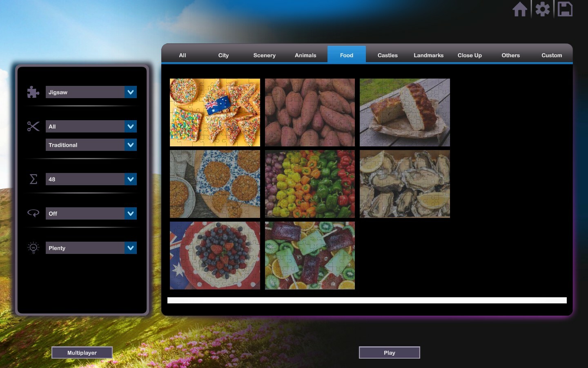588x368 pixels.
Task: Click the save icon in the top corner
Action: (x=565, y=9)
